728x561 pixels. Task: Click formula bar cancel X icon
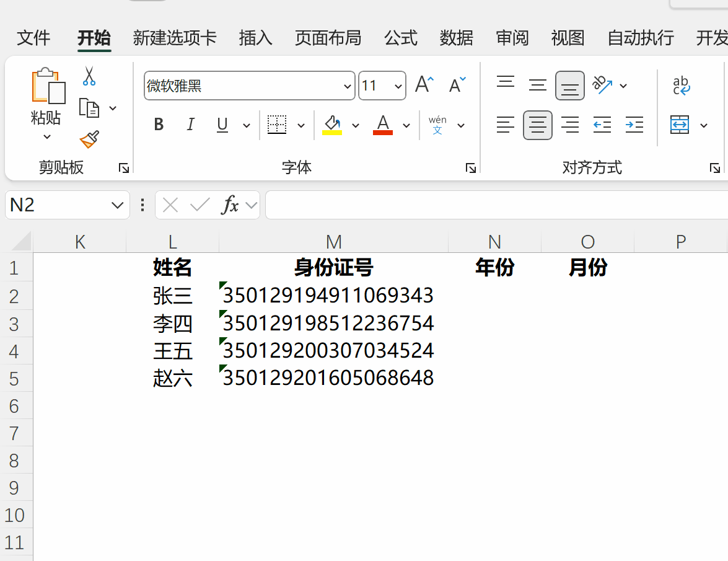(x=170, y=205)
